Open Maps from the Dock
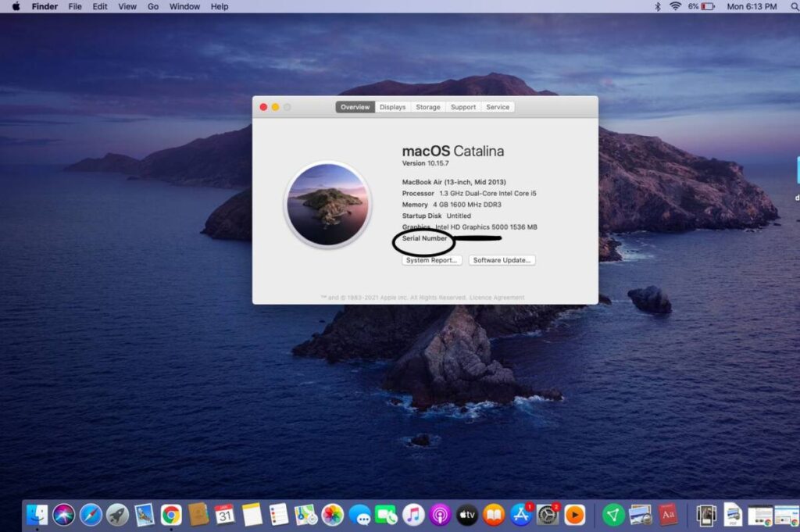The width and height of the screenshot is (800, 532). tap(305, 515)
